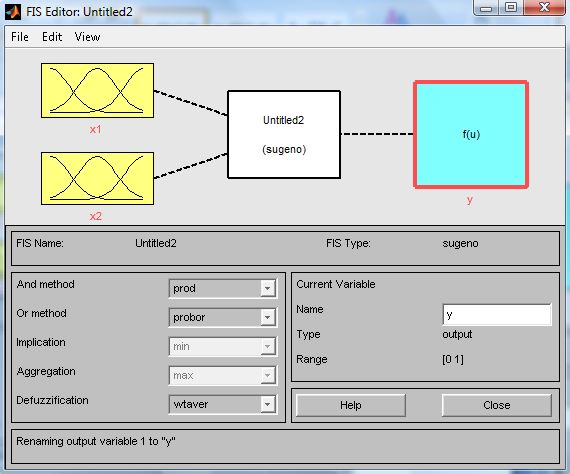
Task: Click the Defuzzification label
Action: pyautogui.click(x=52, y=400)
